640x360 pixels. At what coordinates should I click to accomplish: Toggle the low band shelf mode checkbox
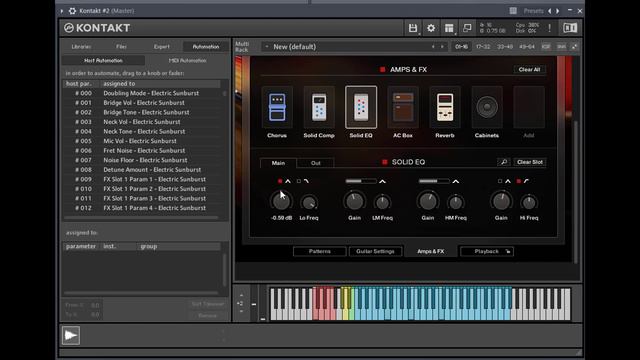point(299,181)
